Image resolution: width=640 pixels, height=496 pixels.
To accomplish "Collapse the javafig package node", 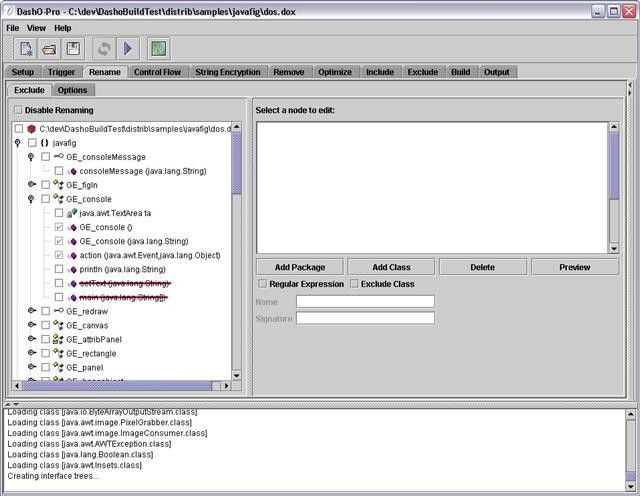I will tap(18, 143).
